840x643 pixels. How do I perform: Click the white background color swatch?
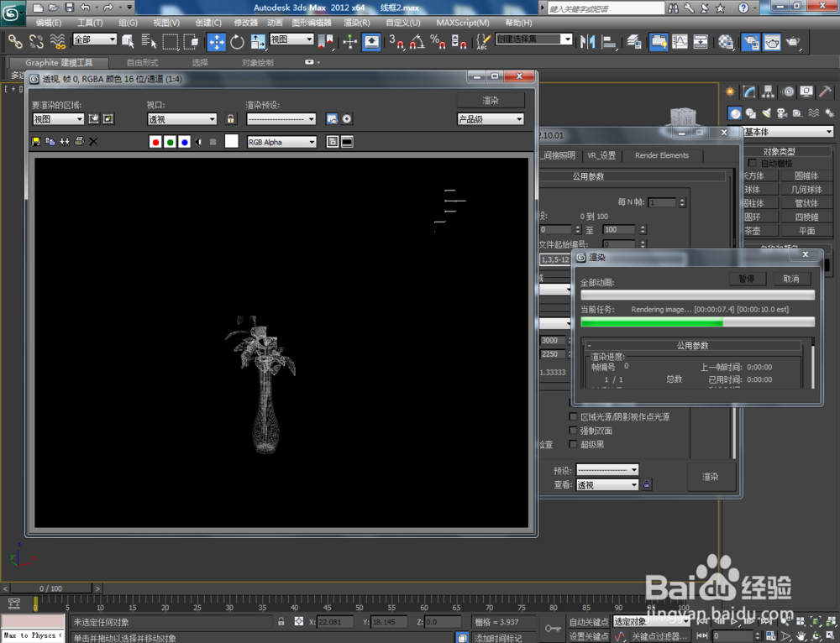coord(231,141)
